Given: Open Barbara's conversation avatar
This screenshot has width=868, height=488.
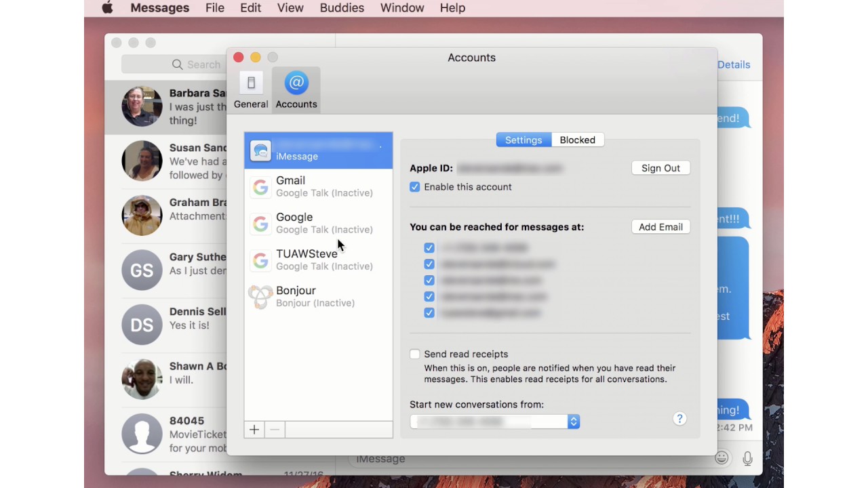Looking at the screenshot, I should pos(142,106).
